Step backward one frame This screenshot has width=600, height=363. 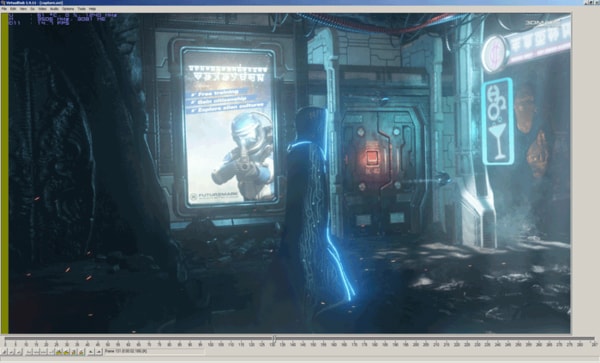click(36, 352)
